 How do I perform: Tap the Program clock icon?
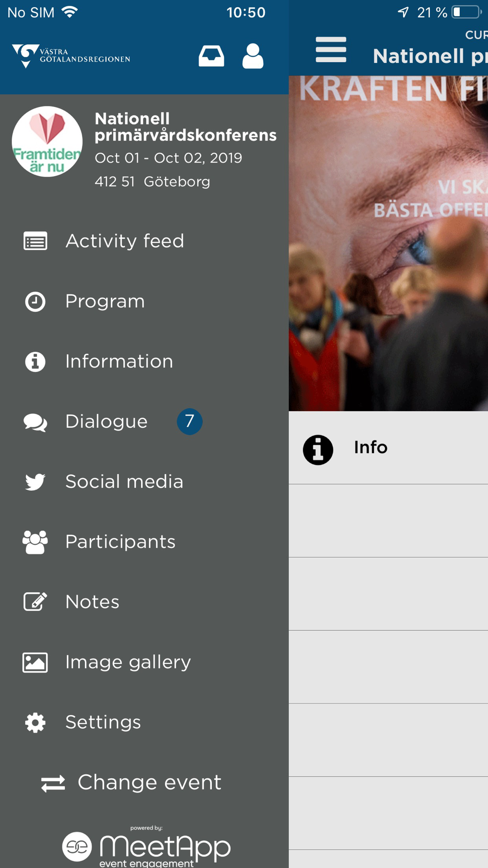click(x=35, y=302)
